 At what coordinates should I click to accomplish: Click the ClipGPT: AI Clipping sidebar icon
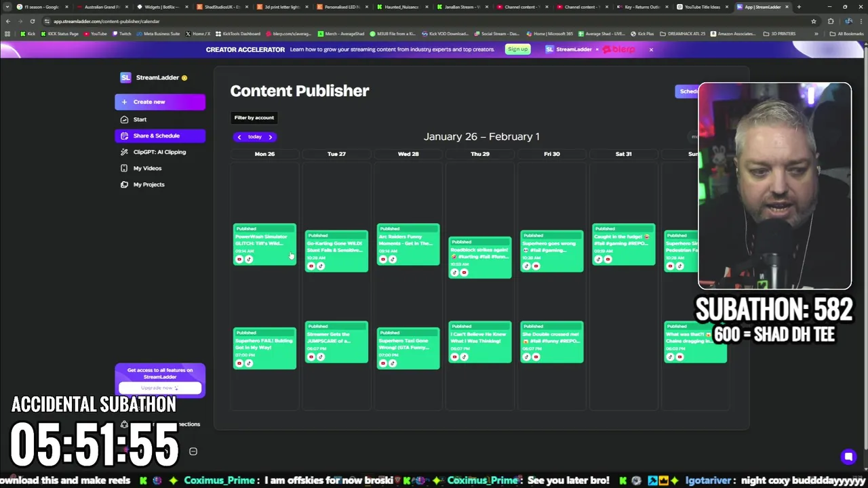coord(124,152)
